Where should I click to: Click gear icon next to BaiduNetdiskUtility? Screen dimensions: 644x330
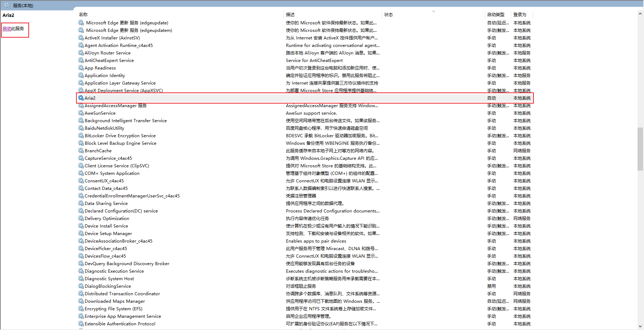click(81, 128)
